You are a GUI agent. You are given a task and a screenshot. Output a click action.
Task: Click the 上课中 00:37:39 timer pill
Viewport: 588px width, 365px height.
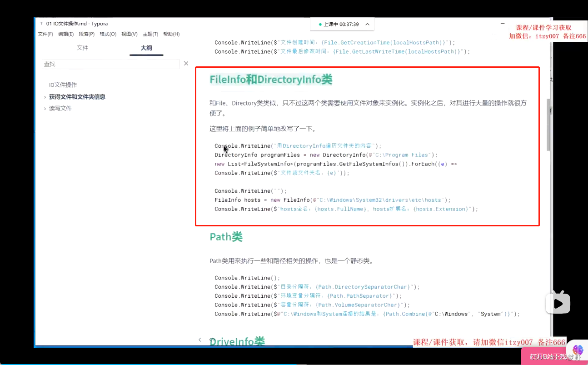point(342,25)
